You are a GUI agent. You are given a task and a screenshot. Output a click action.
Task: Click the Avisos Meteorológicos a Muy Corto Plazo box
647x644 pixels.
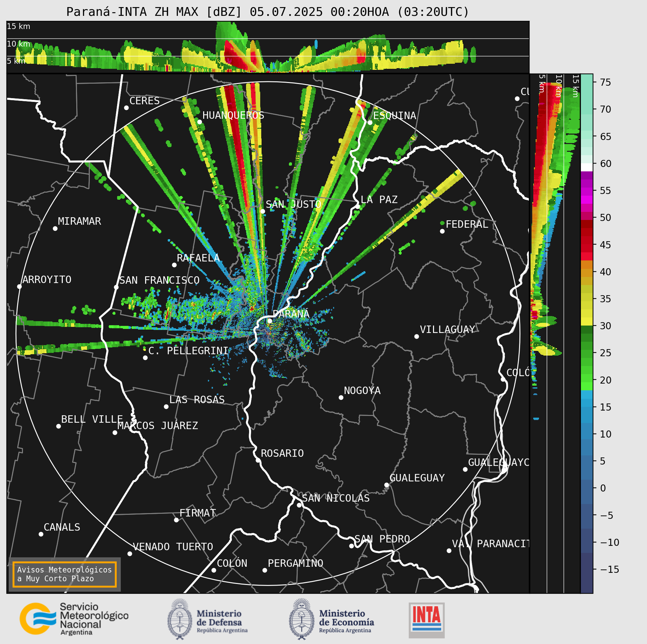click(64, 574)
